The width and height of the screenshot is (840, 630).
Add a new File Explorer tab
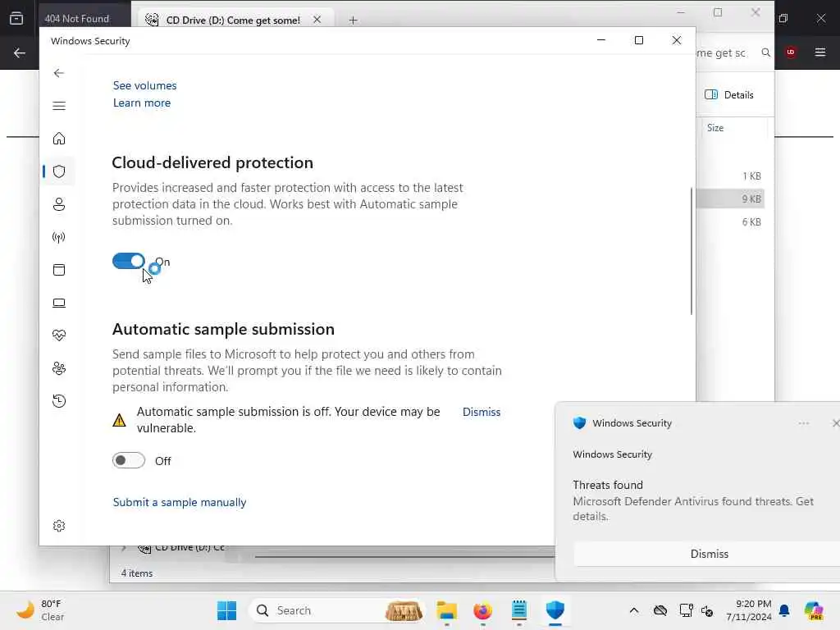(353, 21)
